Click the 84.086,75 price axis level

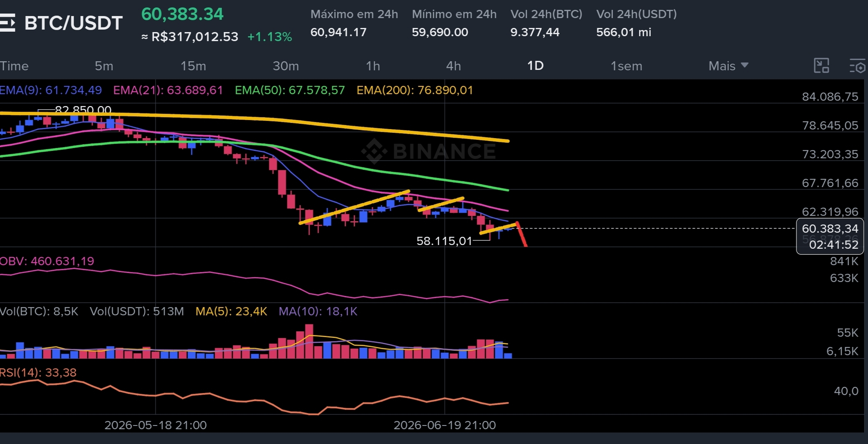pyautogui.click(x=830, y=97)
